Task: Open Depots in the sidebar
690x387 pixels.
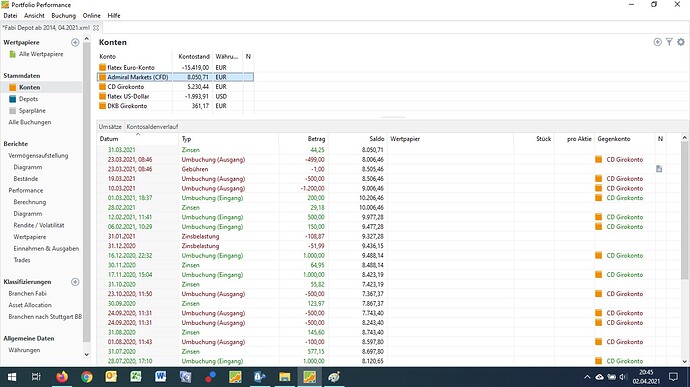Action: [29, 99]
